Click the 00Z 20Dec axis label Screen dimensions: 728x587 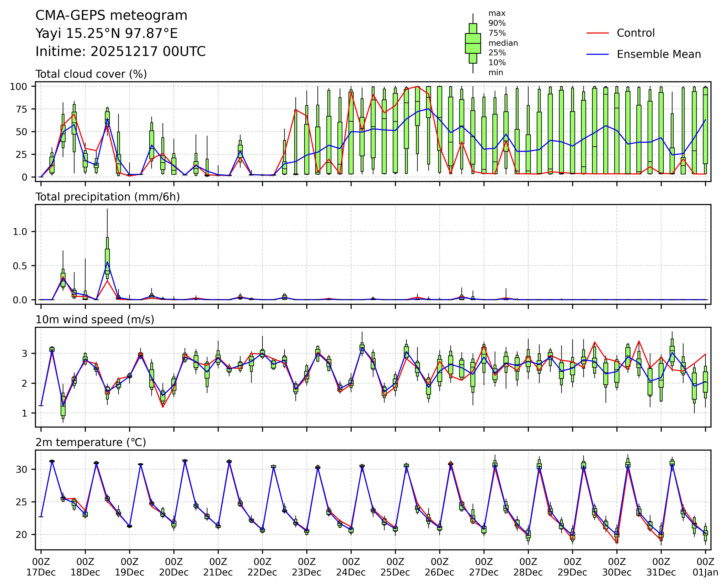174,567
